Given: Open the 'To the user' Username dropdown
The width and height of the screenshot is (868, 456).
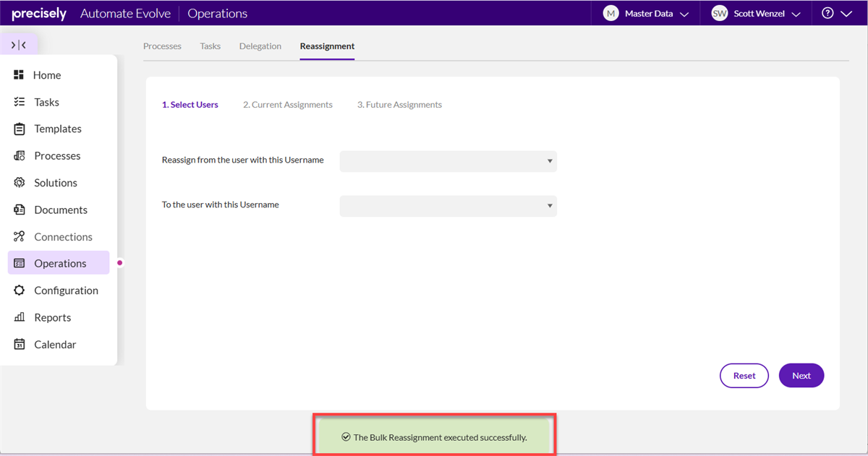Looking at the screenshot, I should 448,206.
